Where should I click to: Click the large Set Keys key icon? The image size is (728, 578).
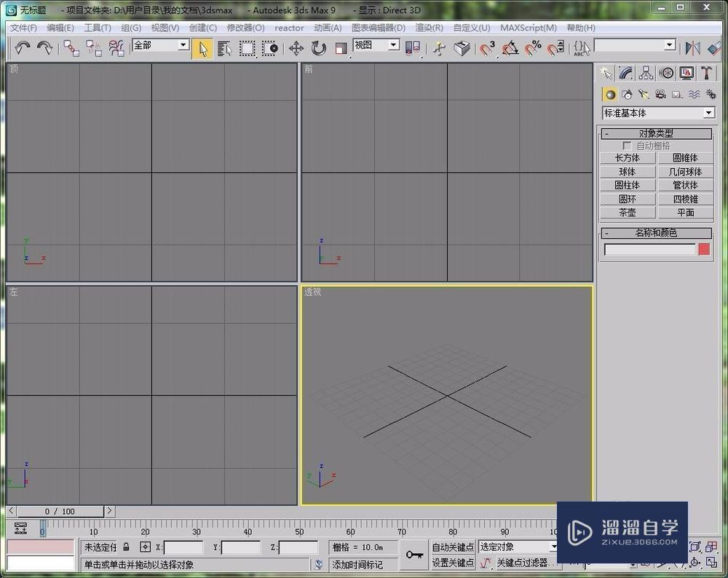[414, 555]
